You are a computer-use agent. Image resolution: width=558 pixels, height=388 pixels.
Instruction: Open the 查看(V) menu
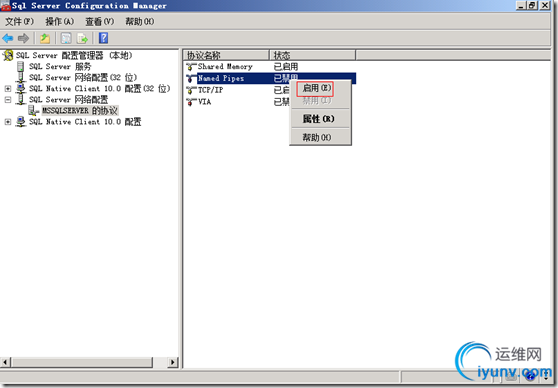pyautogui.click(x=100, y=22)
